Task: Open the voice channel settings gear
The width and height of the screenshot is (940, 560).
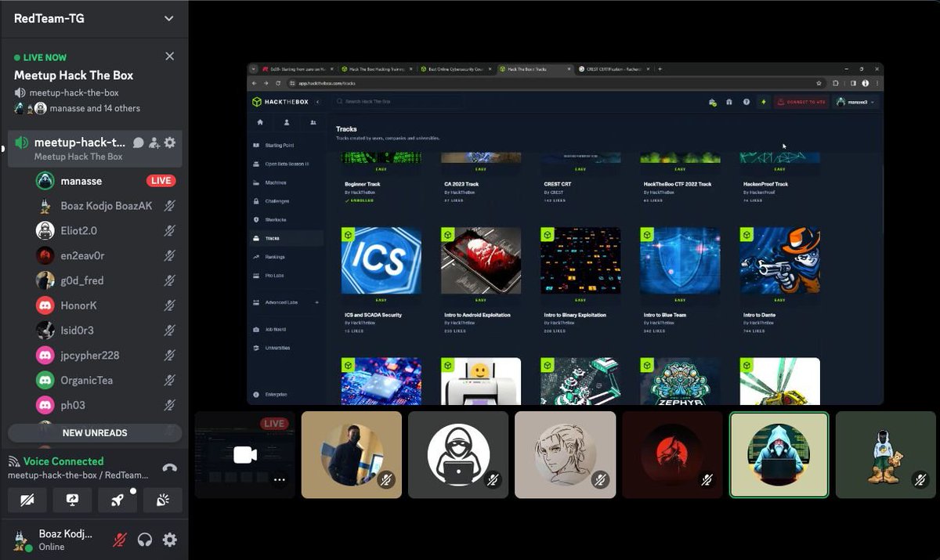Action: (x=169, y=143)
